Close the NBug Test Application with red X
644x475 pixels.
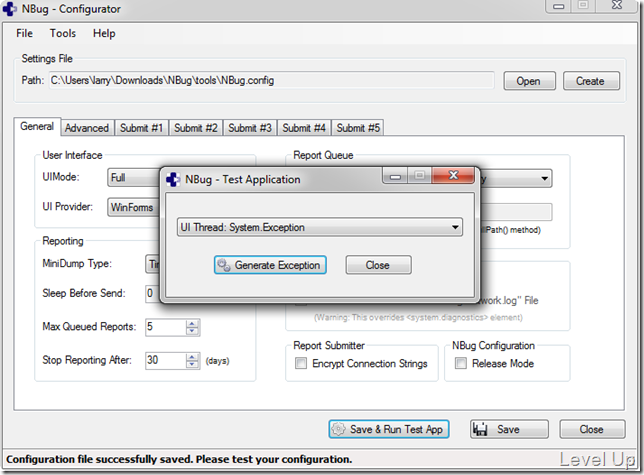point(453,175)
